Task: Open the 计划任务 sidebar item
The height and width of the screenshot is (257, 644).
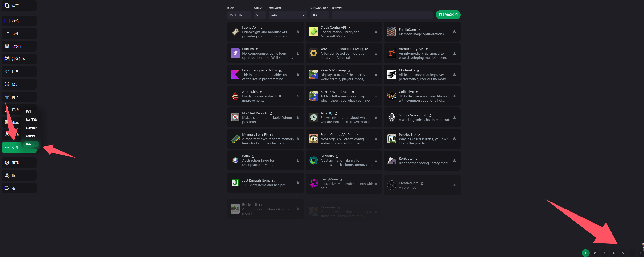Action: pos(19,59)
